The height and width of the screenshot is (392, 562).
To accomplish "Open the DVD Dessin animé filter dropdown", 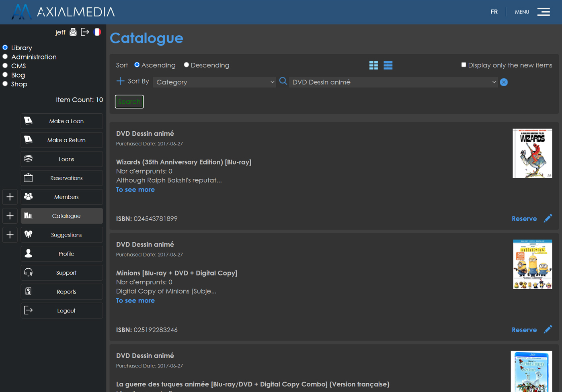I will pyautogui.click(x=393, y=82).
